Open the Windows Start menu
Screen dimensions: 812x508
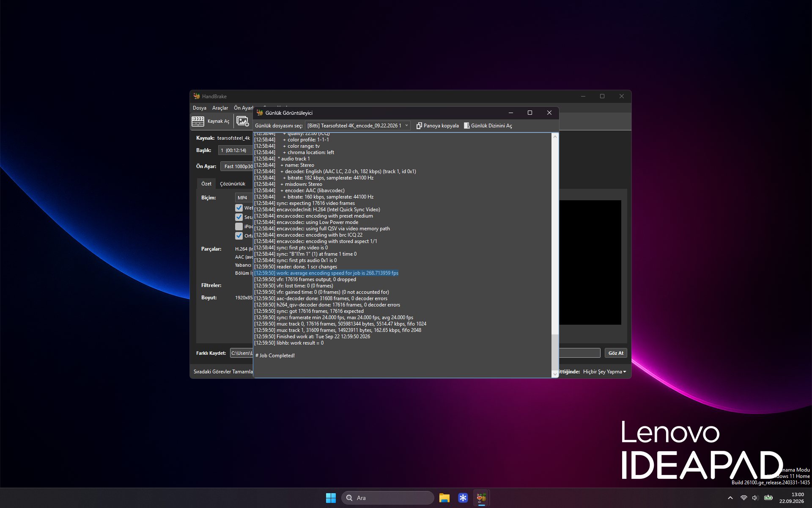point(331,498)
